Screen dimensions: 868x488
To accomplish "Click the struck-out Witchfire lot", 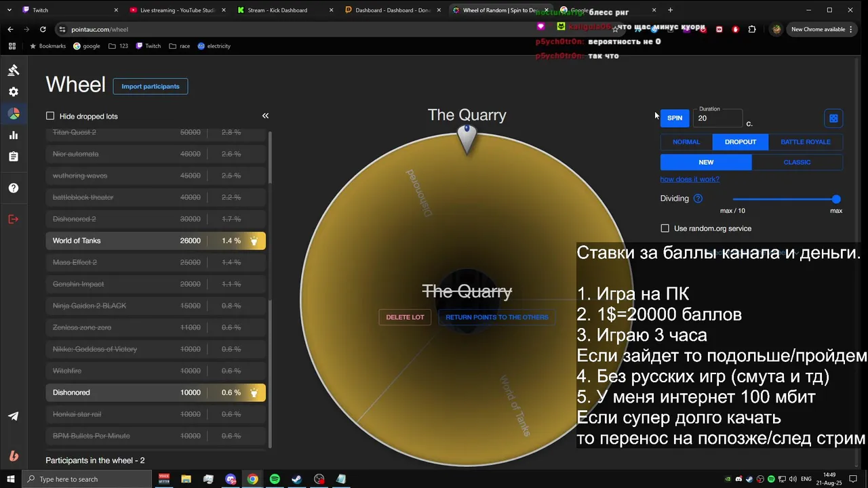I will (x=155, y=371).
